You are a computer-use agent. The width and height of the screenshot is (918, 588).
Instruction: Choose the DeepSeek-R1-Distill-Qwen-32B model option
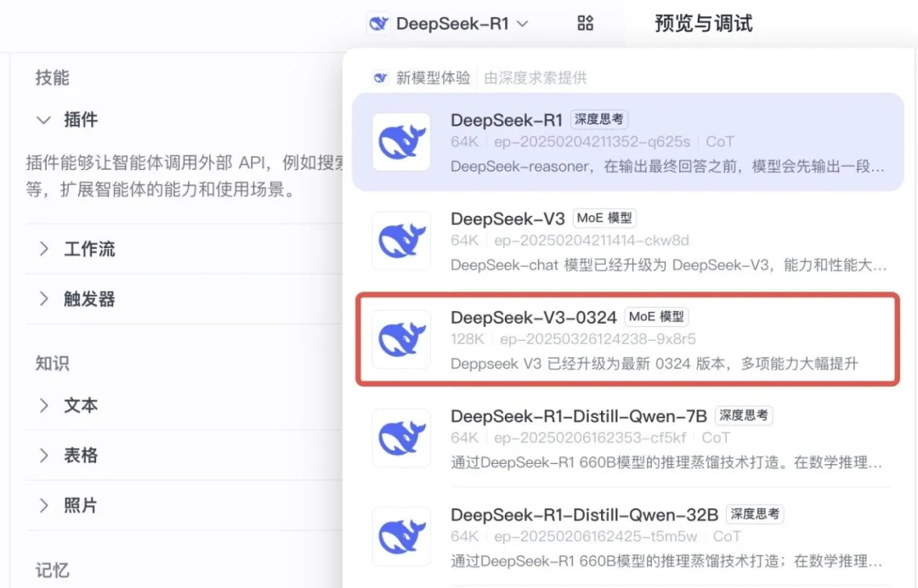point(627,536)
